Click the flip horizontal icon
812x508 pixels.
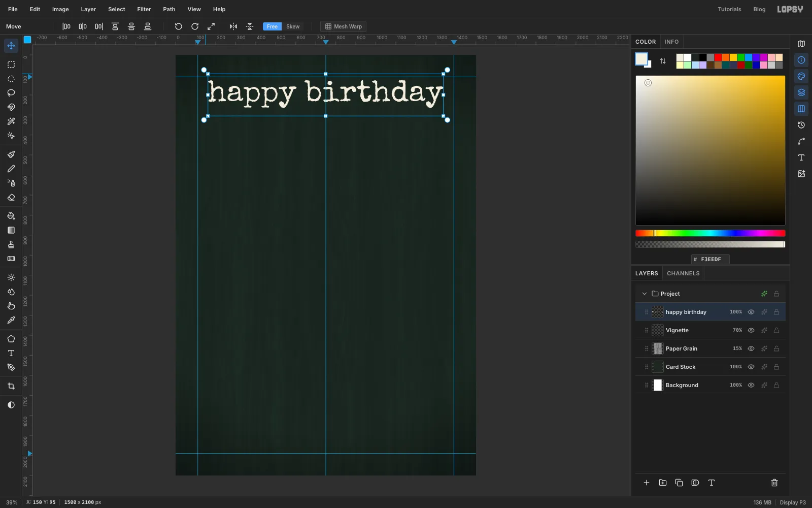point(233,26)
